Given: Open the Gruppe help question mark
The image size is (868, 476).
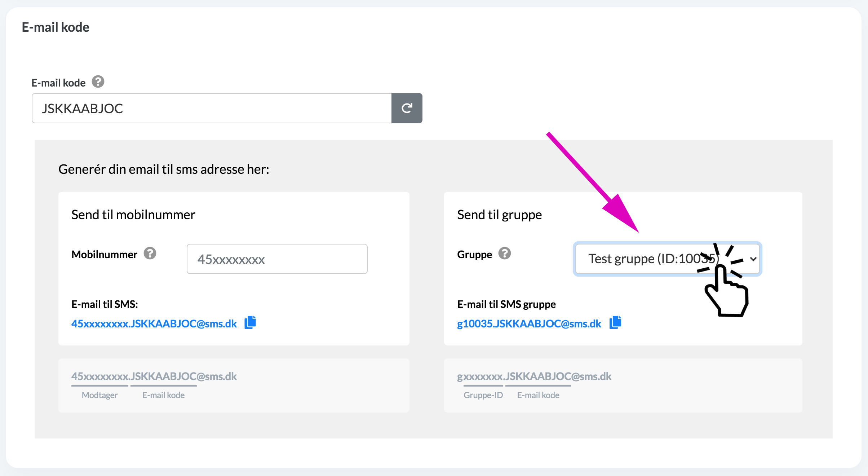Looking at the screenshot, I should [505, 254].
